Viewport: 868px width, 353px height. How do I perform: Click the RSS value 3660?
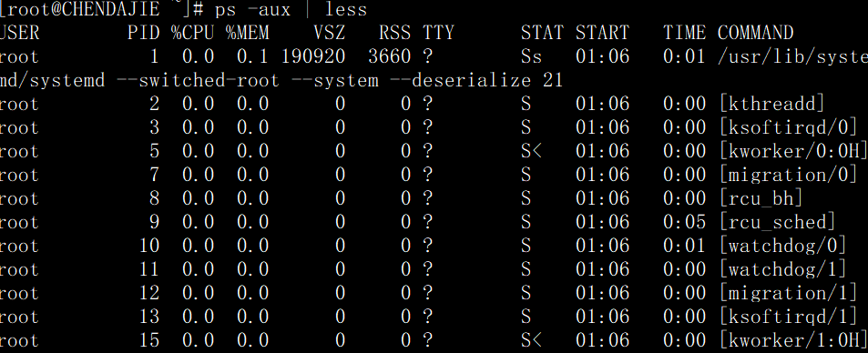389,56
